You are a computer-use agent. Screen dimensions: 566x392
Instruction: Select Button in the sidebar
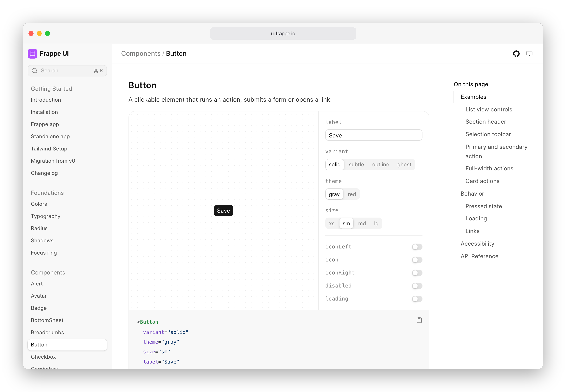(x=67, y=345)
